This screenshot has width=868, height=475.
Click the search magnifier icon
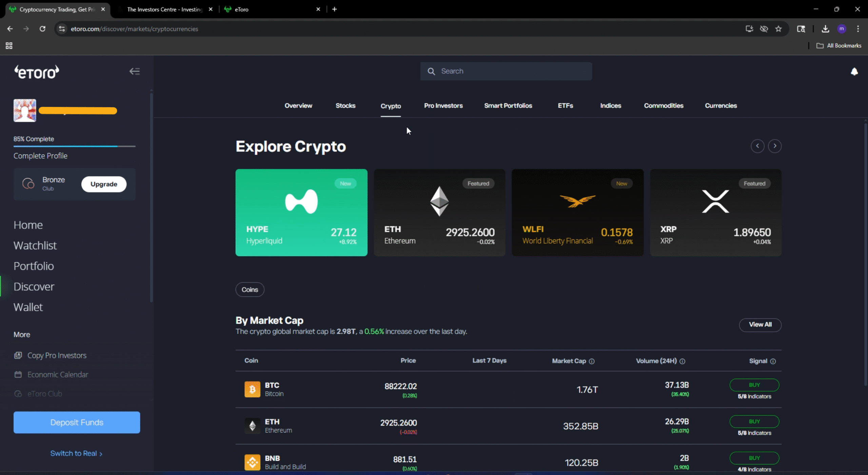pyautogui.click(x=431, y=71)
